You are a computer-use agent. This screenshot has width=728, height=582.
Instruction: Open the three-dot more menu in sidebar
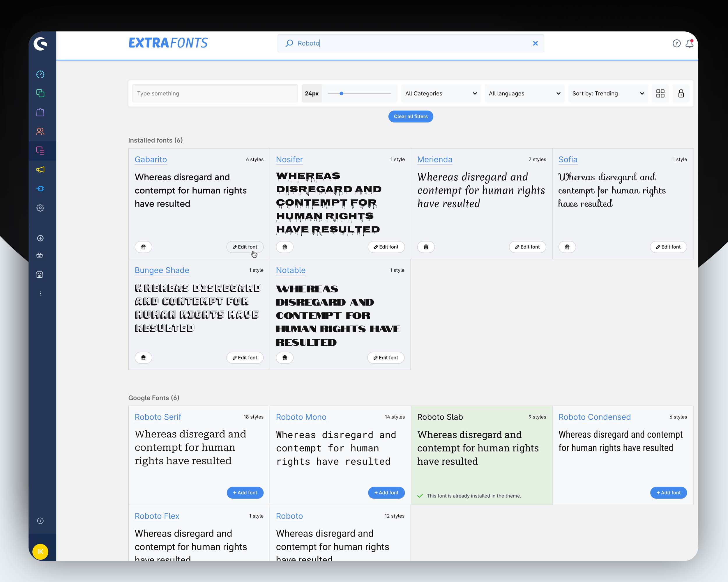click(x=40, y=294)
